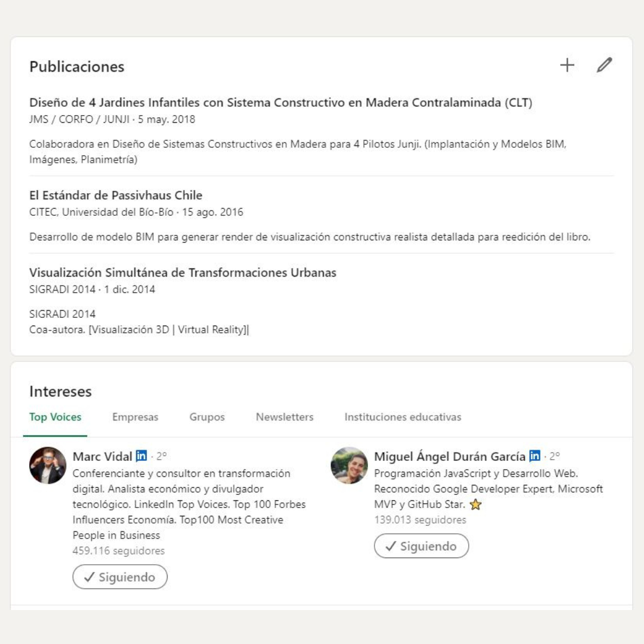
Task: Open Miguel Ángel Durán García's profile photo
Action: [x=349, y=465]
